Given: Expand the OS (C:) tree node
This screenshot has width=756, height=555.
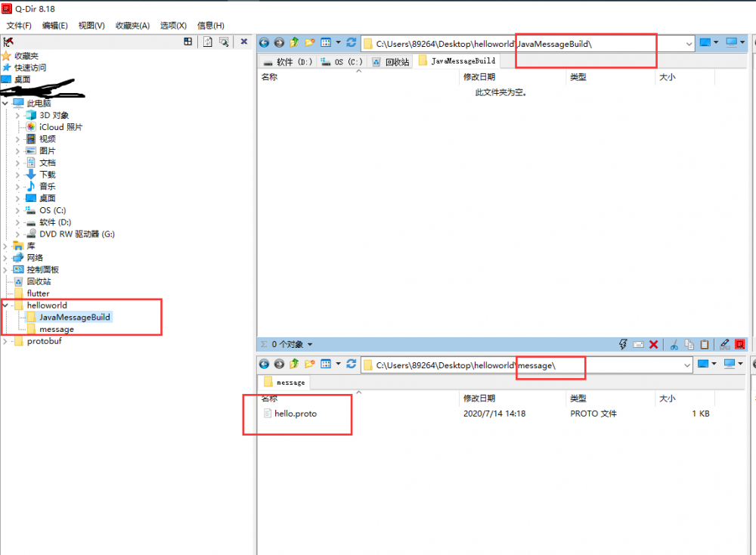Looking at the screenshot, I should 17,210.
